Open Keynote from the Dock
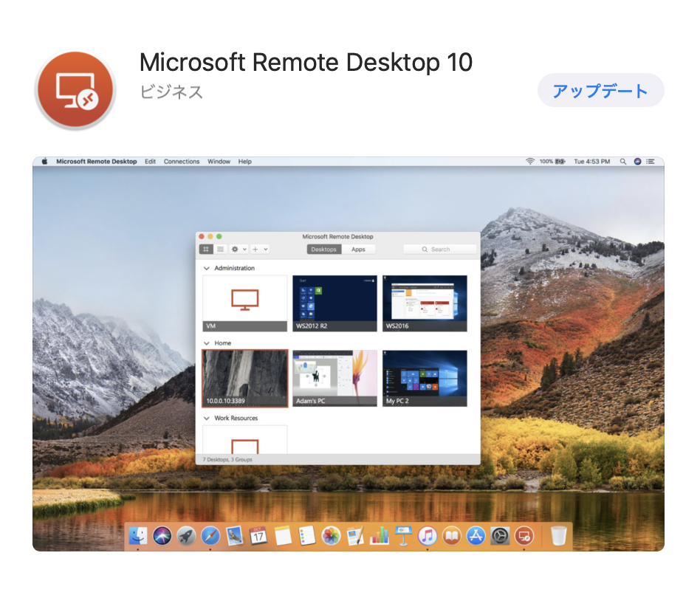This screenshot has height=595, width=700. point(404,536)
